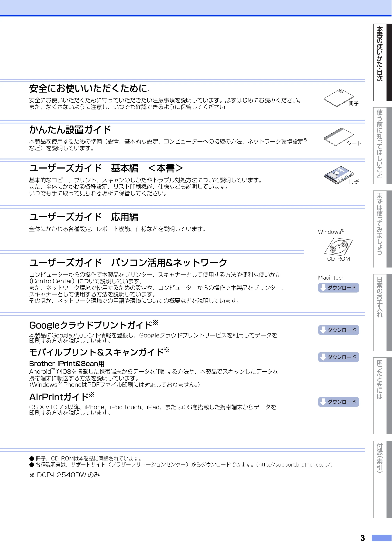Click ダウンロード button for AirPrintガイド
This screenshot has width=392, height=556.
tap(338, 402)
